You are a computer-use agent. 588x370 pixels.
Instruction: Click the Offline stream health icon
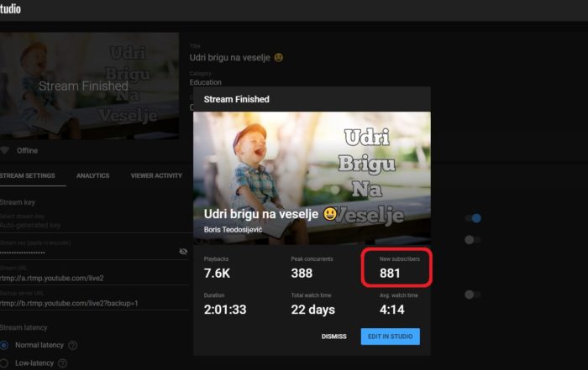(5, 150)
